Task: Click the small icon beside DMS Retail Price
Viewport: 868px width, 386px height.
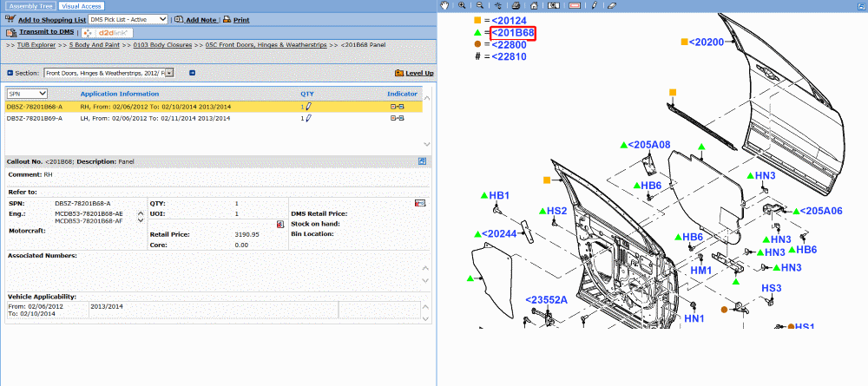Action: 420,204
